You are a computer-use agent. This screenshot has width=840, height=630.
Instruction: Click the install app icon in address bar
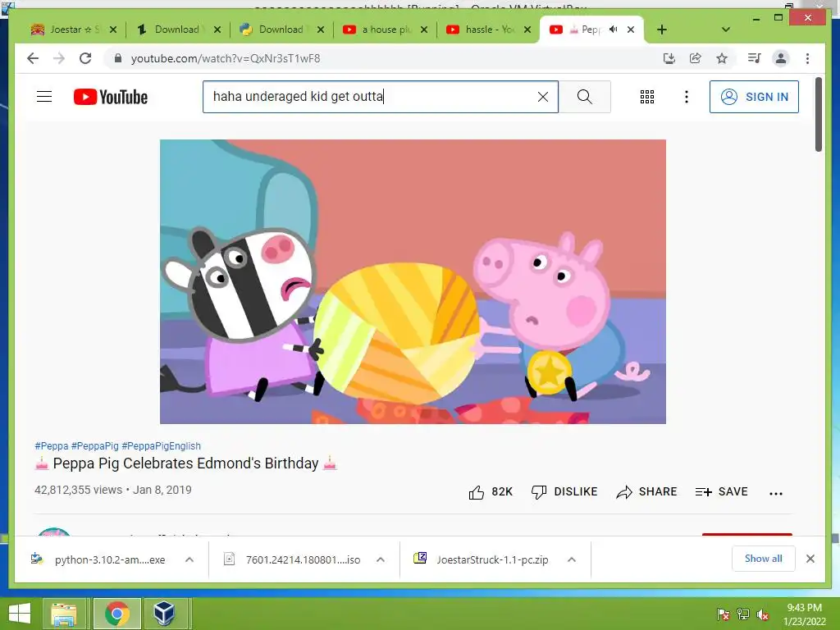point(669,58)
